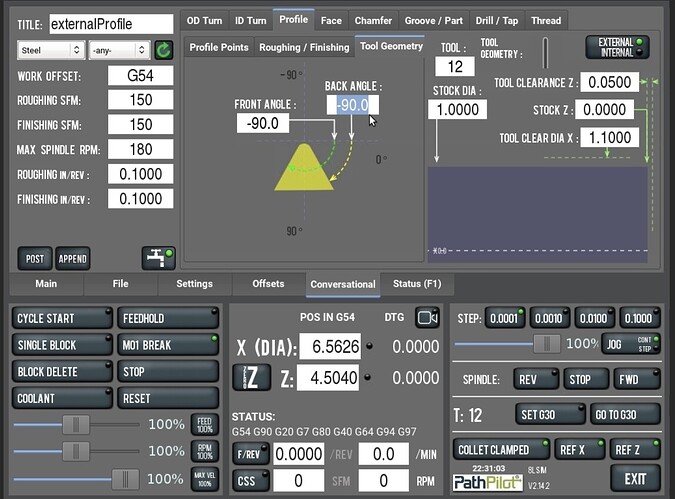Click the yellow tool tip shape diagram
Screen dimensions: 675x499
pos(304,167)
